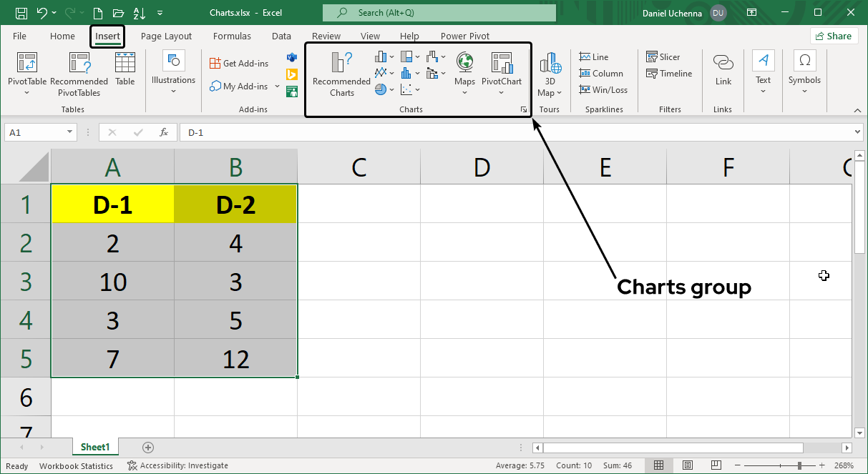Click the Share button

click(x=834, y=36)
